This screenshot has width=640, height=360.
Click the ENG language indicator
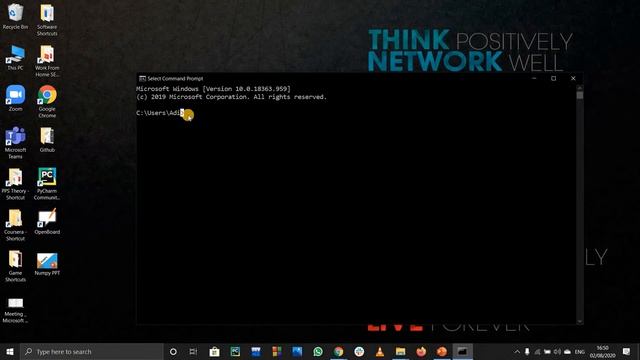(580, 352)
